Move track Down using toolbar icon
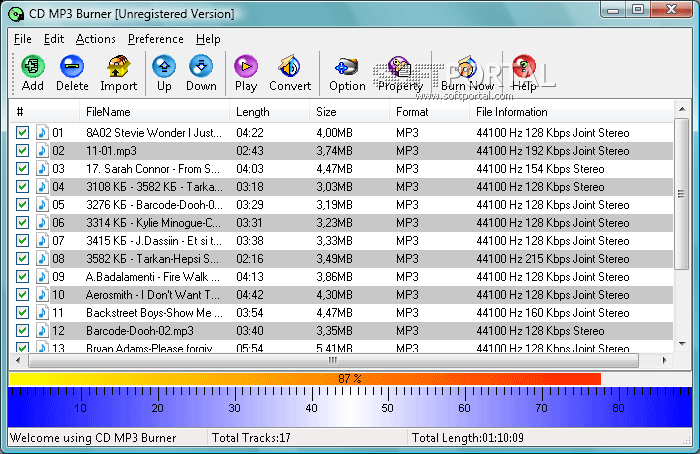Viewport: 700px width, 454px height. tap(201, 70)
